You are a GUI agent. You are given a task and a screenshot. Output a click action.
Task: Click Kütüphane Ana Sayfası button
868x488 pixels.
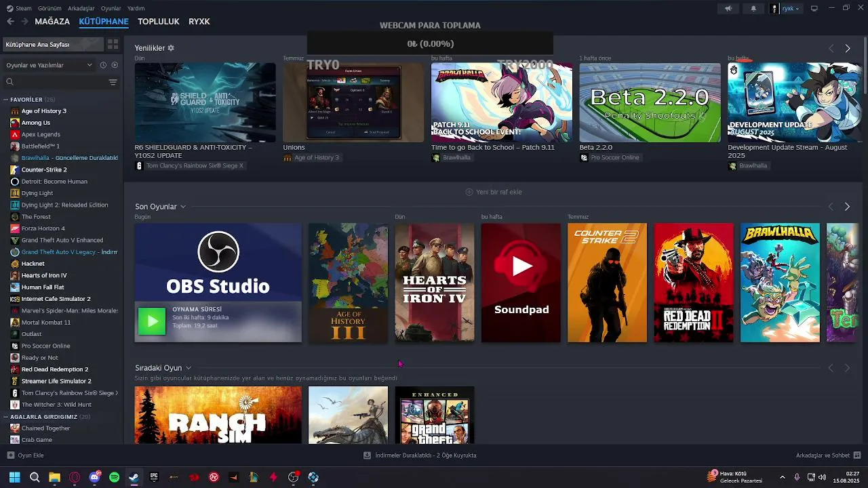[54, 45]
